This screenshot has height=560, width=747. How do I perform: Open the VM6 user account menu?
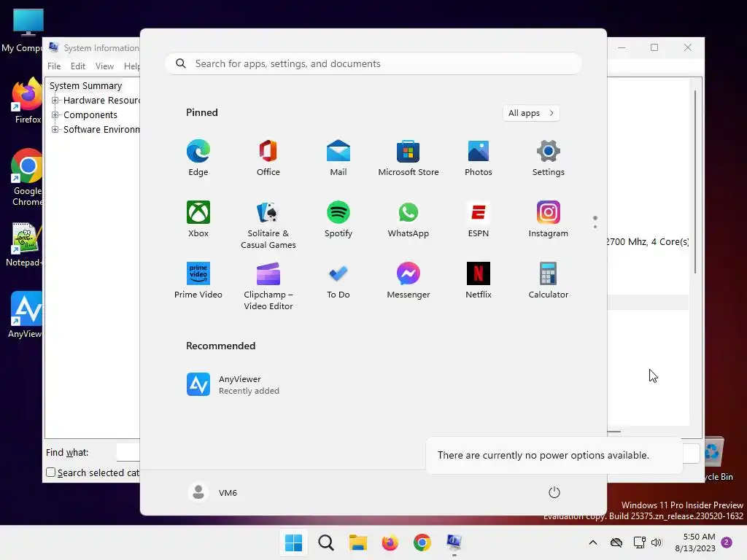pyautogui.click(x=213, y=492)
